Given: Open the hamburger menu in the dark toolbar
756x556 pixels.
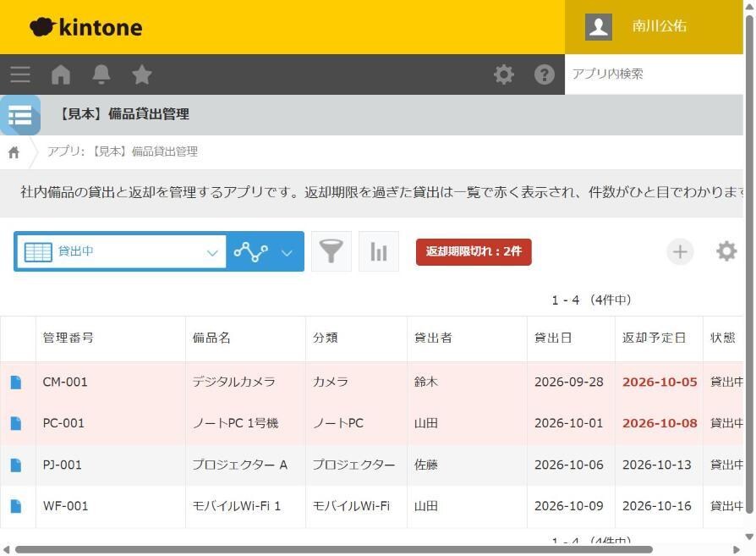Looking at the screenshot, I should 20,74.
